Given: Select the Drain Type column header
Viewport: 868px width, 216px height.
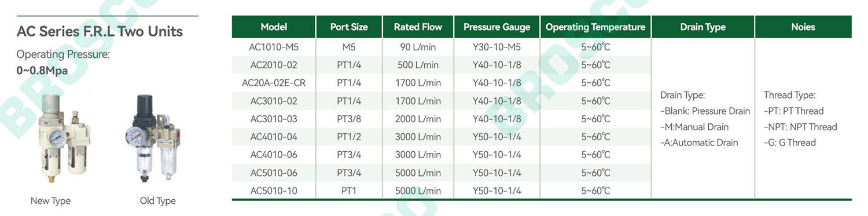Looking at the screenshot, I should coord(703,27).
